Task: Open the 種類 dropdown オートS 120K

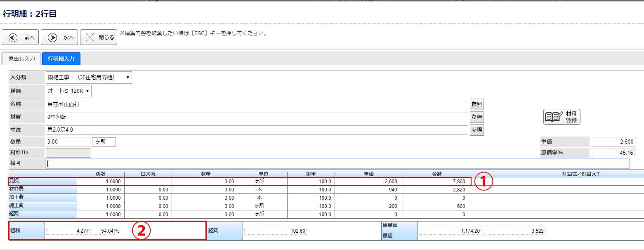Action: (68, 91)
